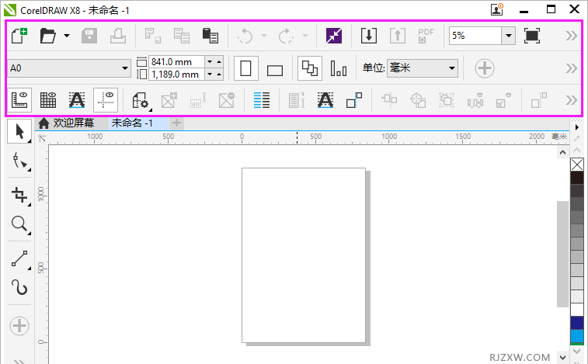Toggle apply layout to all pages
588x364 pixels.
(310, 68)
